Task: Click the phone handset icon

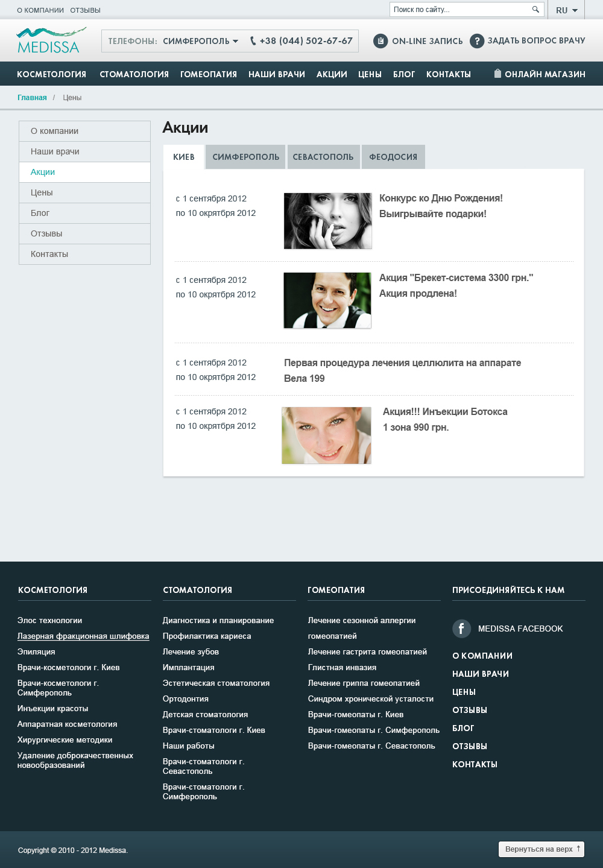Action: tap(253, 41)
